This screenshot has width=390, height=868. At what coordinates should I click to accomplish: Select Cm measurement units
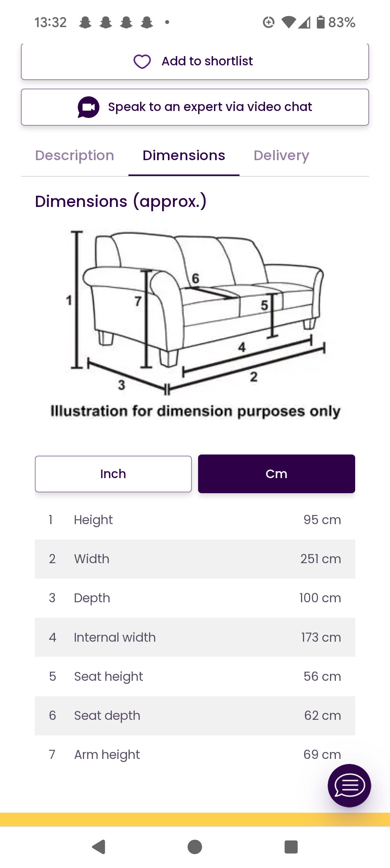pos(276,474)
